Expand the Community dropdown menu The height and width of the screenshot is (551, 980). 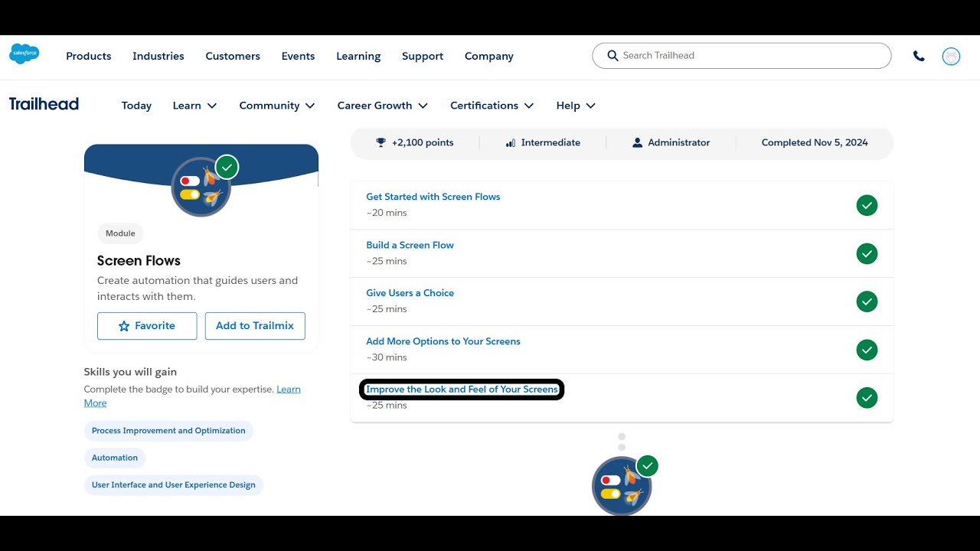point(277,106)
